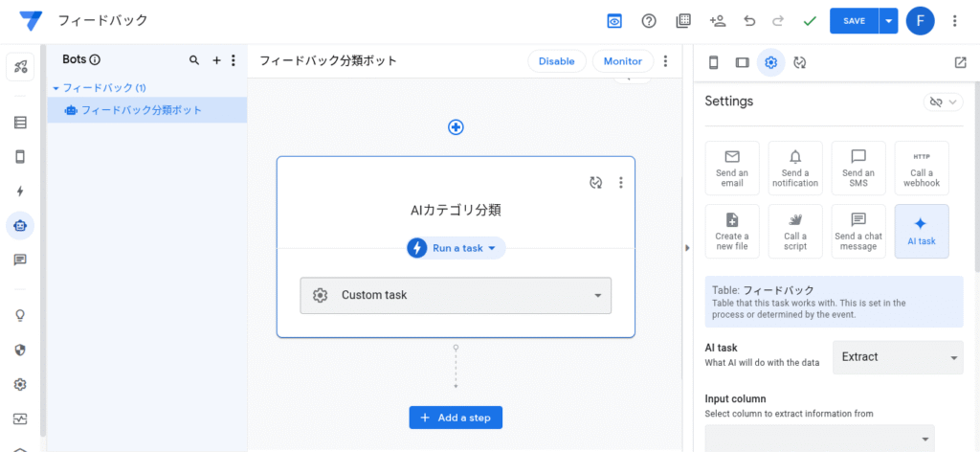The width and height of the screenshot is (980, 452).
Task: Click the Disable button
Action: [x=556, y=61]
